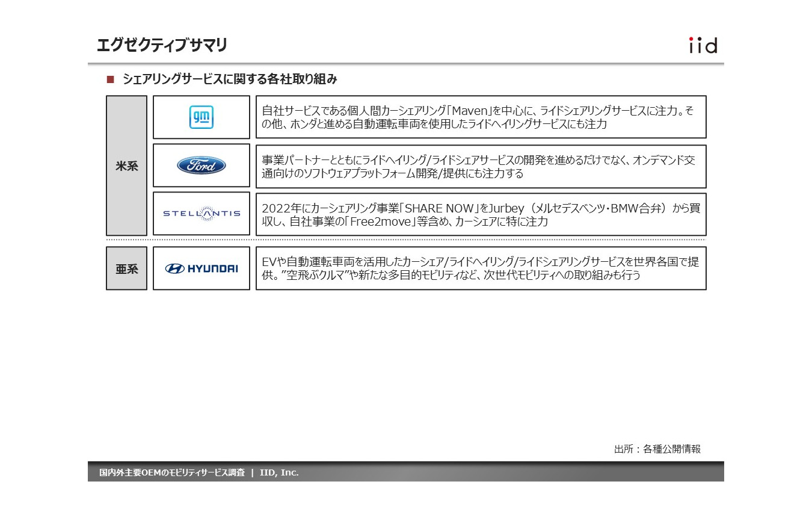The width and height of the screenshot is (812, 508).
Task: Click the heading シェアリングサービスに関する各社取り組み
Action: coord(230,79)
